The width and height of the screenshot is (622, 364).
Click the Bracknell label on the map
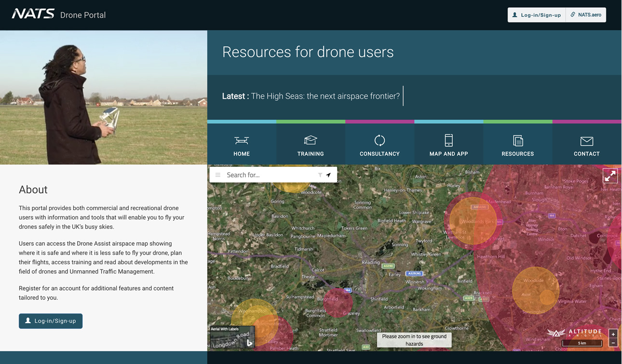tap(483, 293)
